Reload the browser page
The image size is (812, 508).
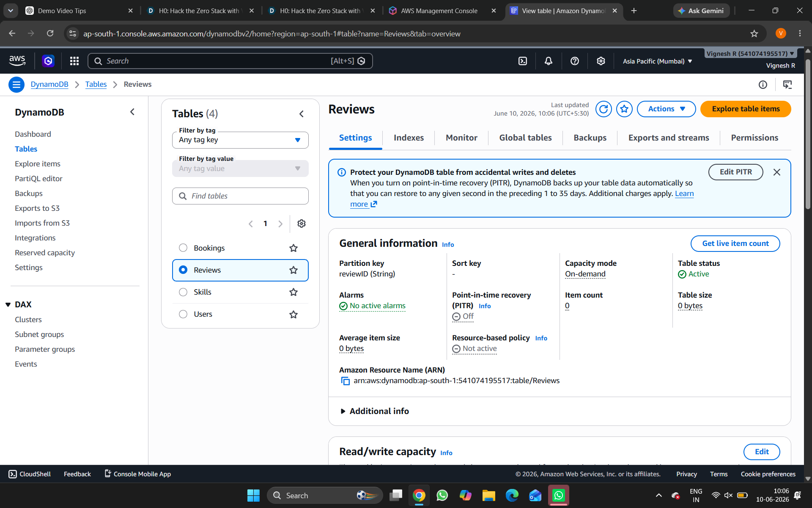[50, 33]
